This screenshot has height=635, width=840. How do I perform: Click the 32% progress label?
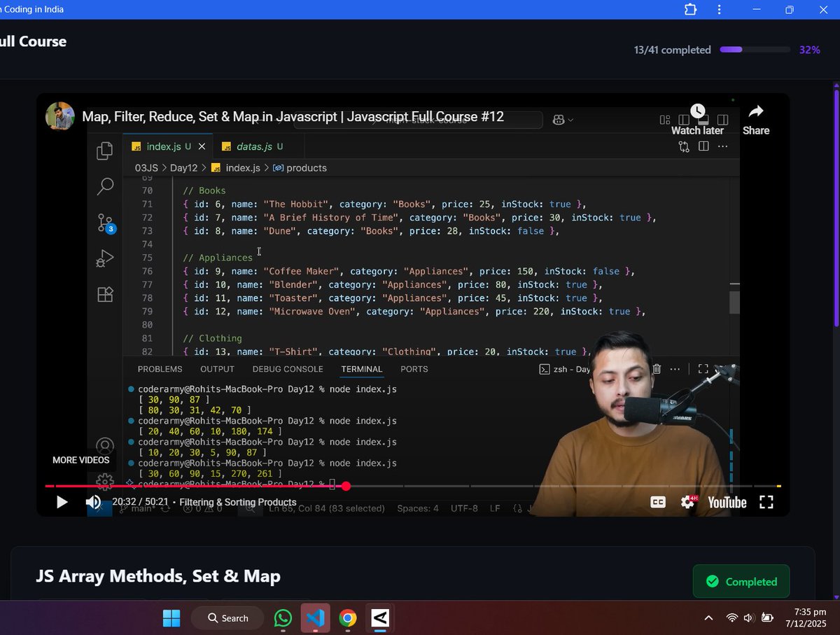[809, 50]
